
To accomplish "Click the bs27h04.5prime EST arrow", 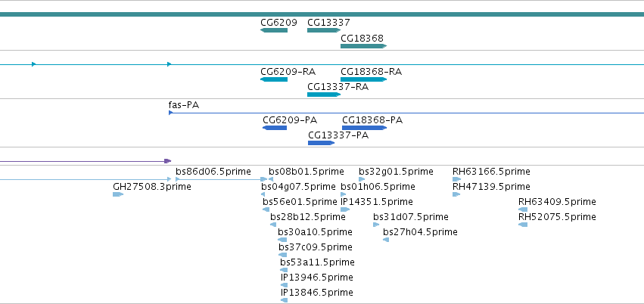I will pyautogui.click(x=386, y=240).
